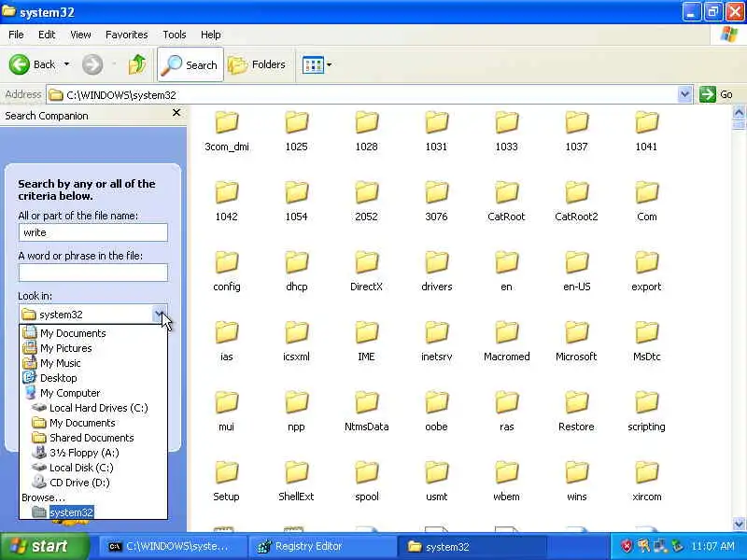Collapse the Look in dropdown arrow
This screenshot has width=747, height=560.
[160, 315]
